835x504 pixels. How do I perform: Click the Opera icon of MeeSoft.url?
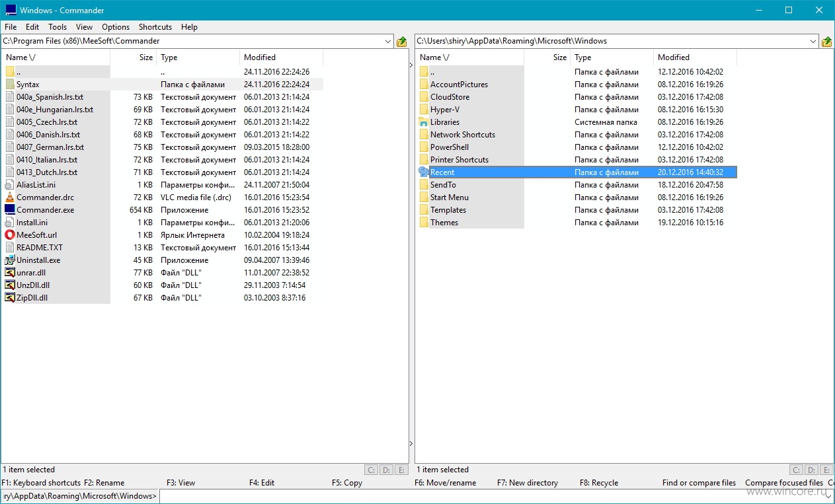[10, 235]
